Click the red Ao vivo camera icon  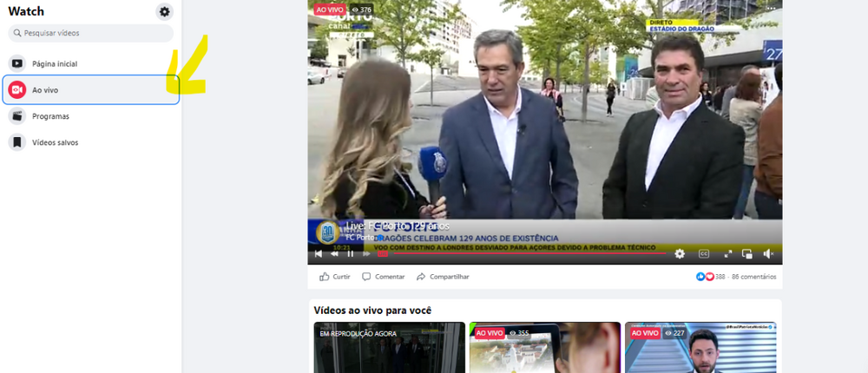coord(17,90)
